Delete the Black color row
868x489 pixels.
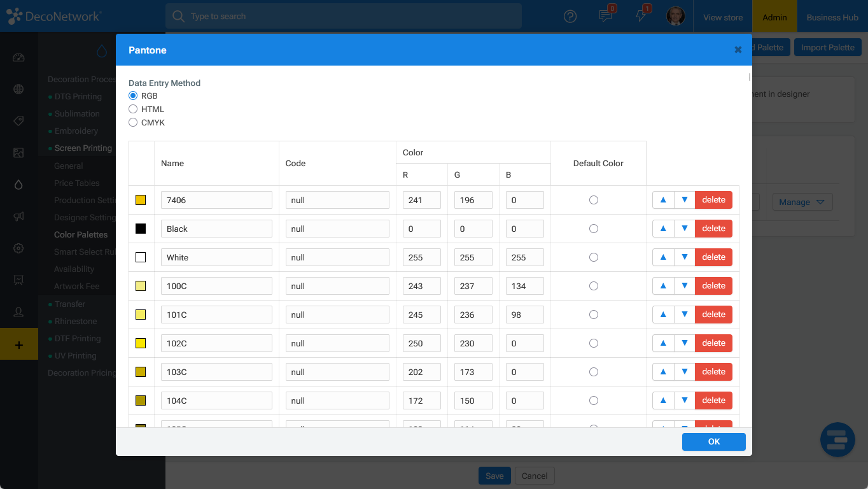[x=714, y=229]
